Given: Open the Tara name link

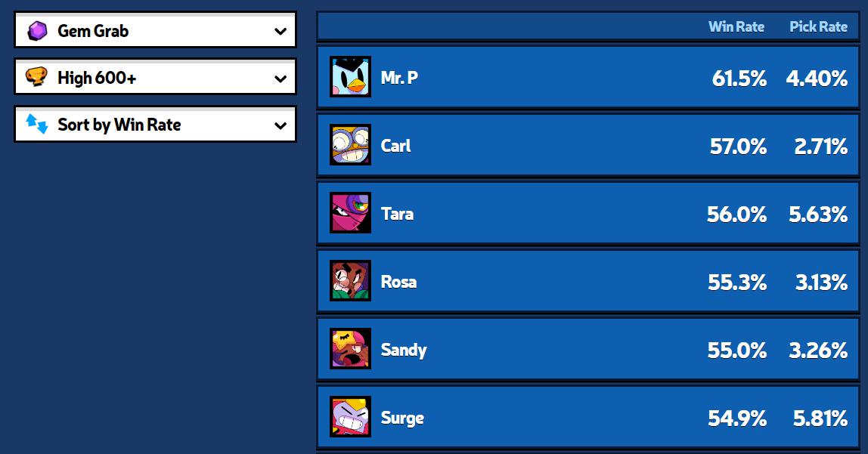Looking at the screenshot, I should [397, 214].
